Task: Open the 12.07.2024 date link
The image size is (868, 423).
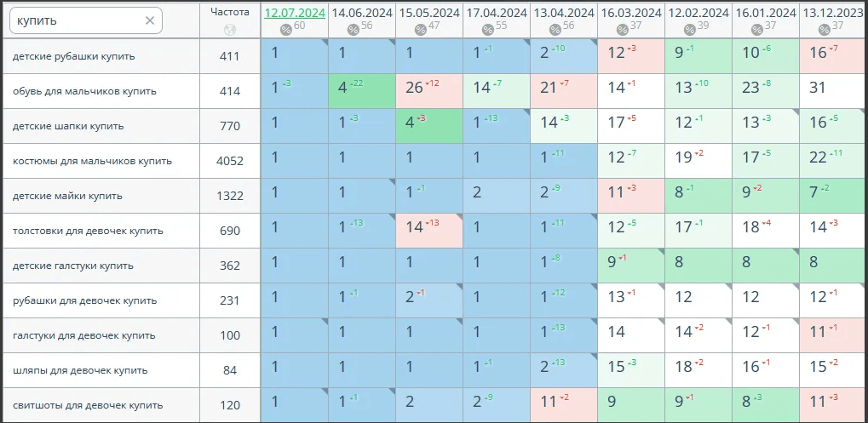Action: point(295,13)
